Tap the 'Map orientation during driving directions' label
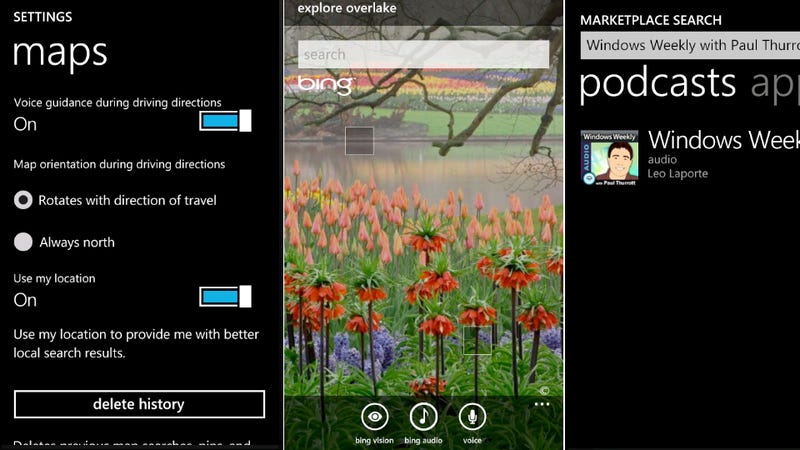Image resolution: width=800 pixels, height=450 pixels. point(119,164)
